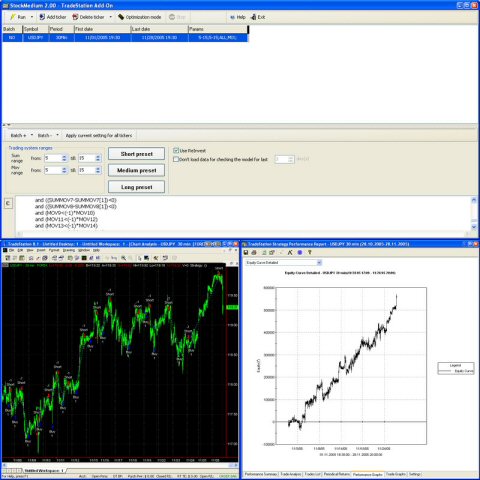Viewport: 480px width, 480px height.
Task: Open the Delete ticker dropdown arrow
Action: pyautogui.click(x=110, y=17)
